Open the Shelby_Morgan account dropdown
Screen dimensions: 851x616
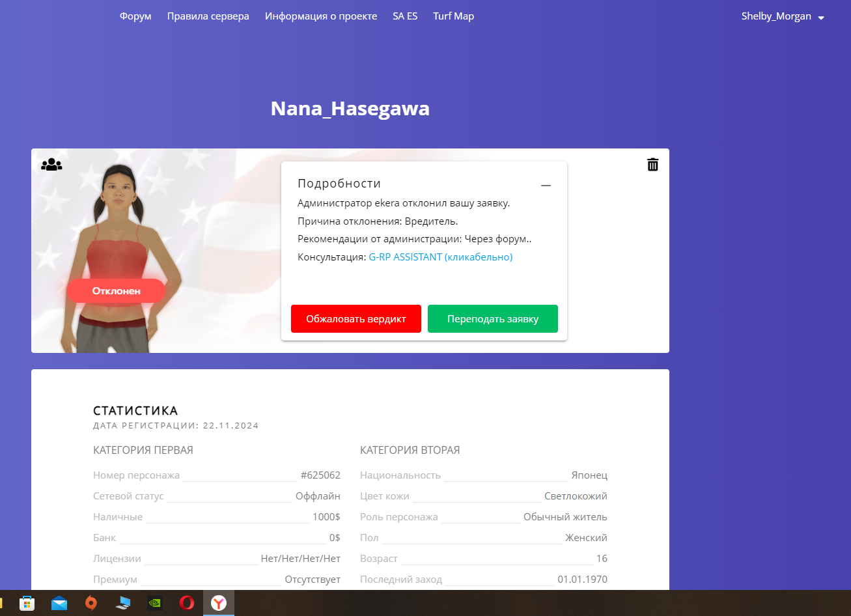tap(782, 16)
